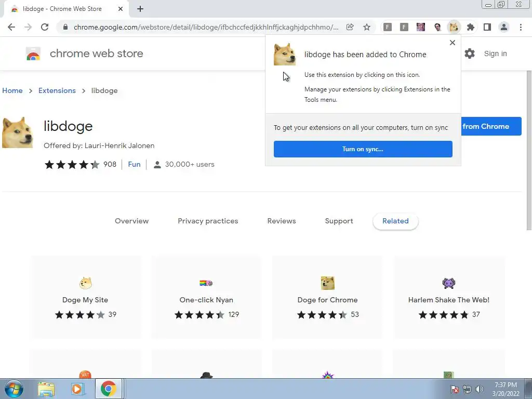Click the Chrome Web Store logo
The width and height of the screenshot is (532, 399).
[x=33, y=54]
